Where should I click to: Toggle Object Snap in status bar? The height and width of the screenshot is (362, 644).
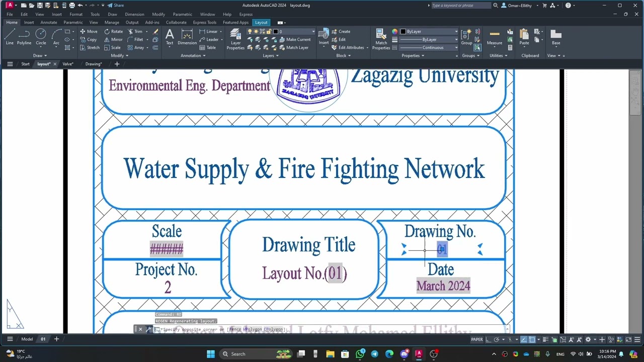[x=532, y=339]
